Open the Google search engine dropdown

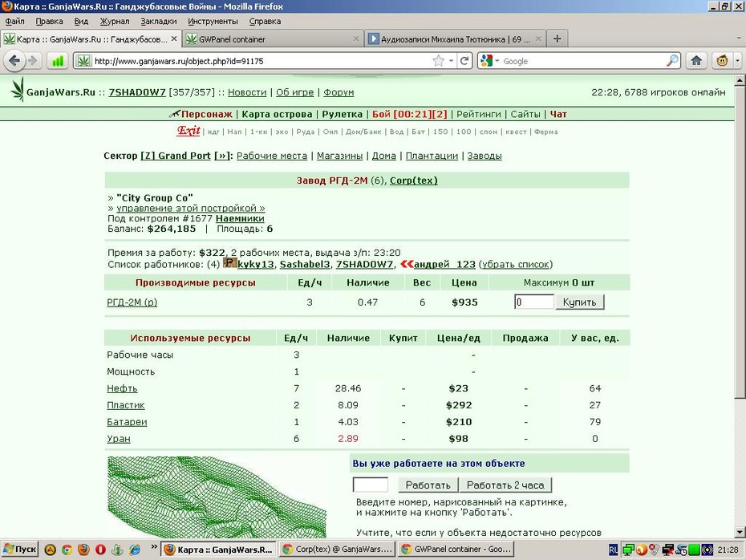pyautogui.click(x=490, y=61)
